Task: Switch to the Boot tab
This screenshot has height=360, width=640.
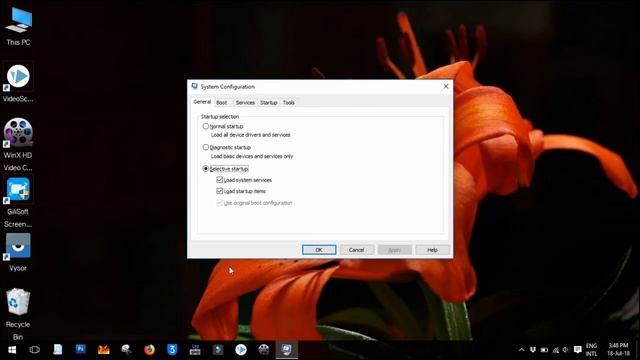Action: [222, 103]
